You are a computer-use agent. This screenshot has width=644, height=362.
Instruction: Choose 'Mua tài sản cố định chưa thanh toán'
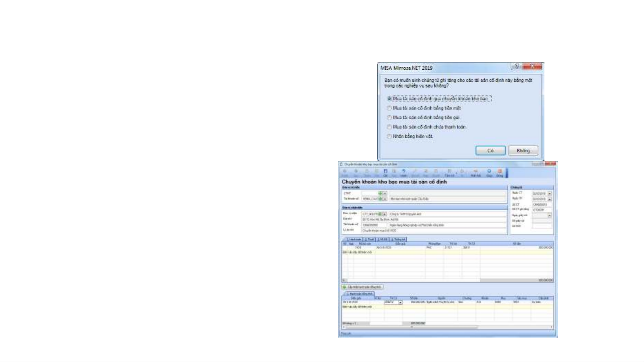389,127
